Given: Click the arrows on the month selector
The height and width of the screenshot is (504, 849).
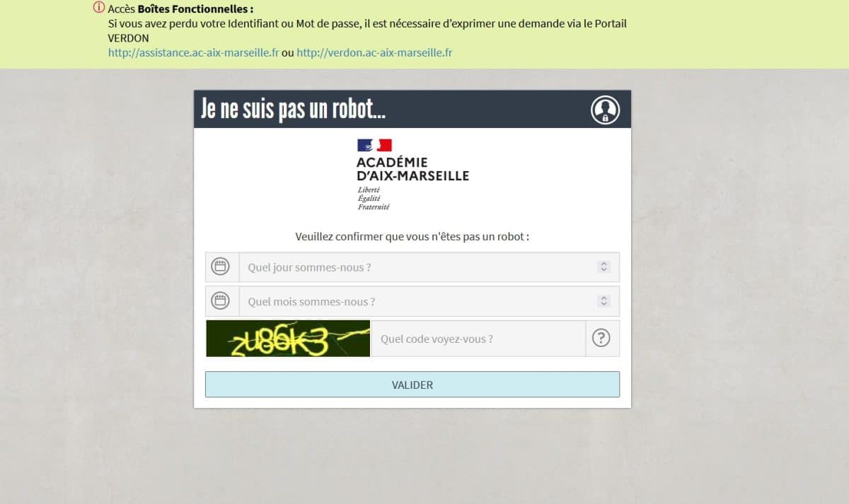Looking at the screenshot, I should [603, 301].
